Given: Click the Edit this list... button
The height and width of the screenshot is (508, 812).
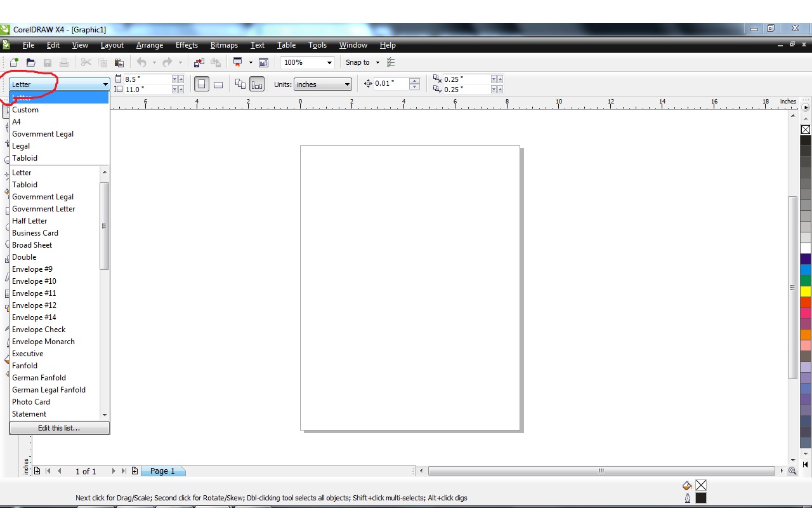Looking at the screenshot, I should pos(60,428).
